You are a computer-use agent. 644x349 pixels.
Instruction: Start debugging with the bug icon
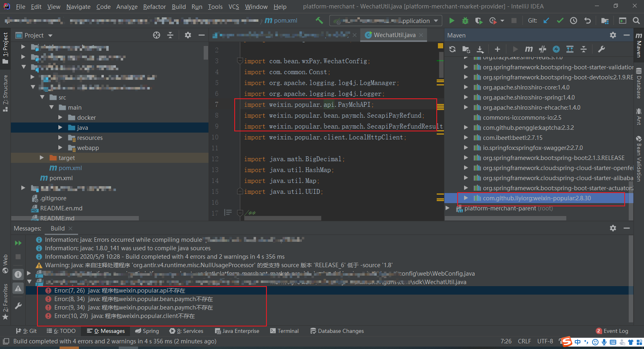click(465, 21)
